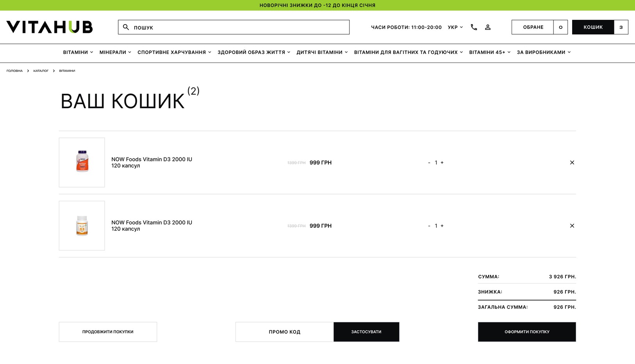
Task: Click '999 ГРН' price in the white D3 bottle row
Action: [321, 226]
